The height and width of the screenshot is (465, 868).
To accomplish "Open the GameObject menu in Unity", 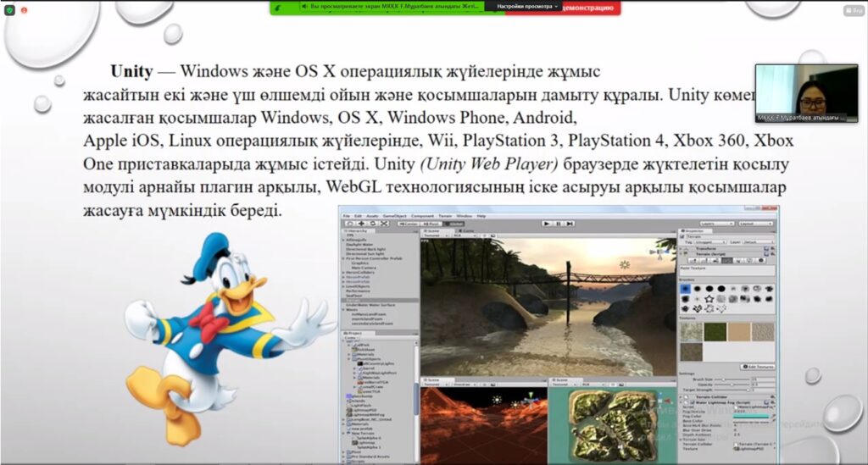I will click(x=395, y=216).
